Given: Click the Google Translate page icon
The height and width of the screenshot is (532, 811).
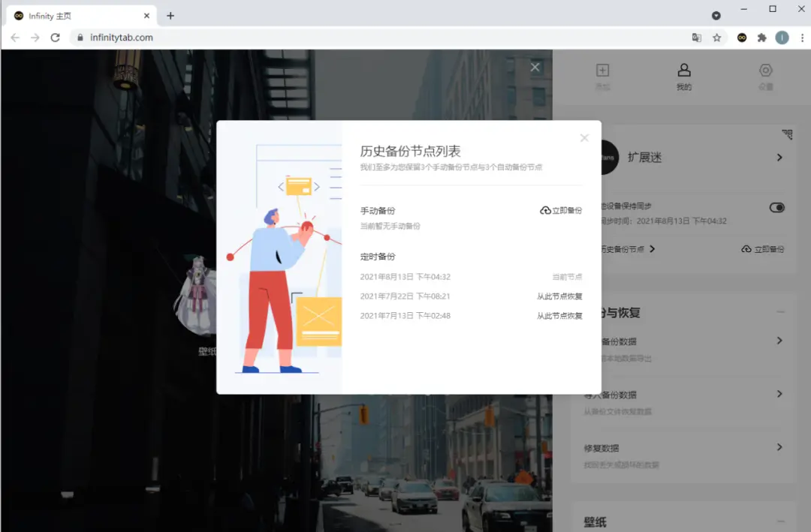Looking at the screenshot, I should tap(696, 37).
